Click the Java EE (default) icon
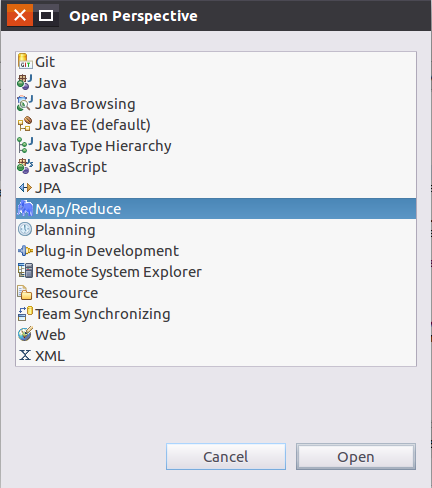Image resolution: width=432 pixels, height=488 pixels. (25, 125)
